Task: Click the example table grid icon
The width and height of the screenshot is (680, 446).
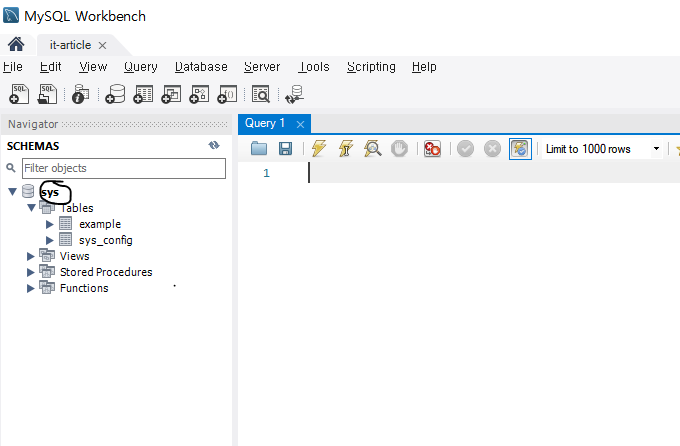Action: [65, 223]
